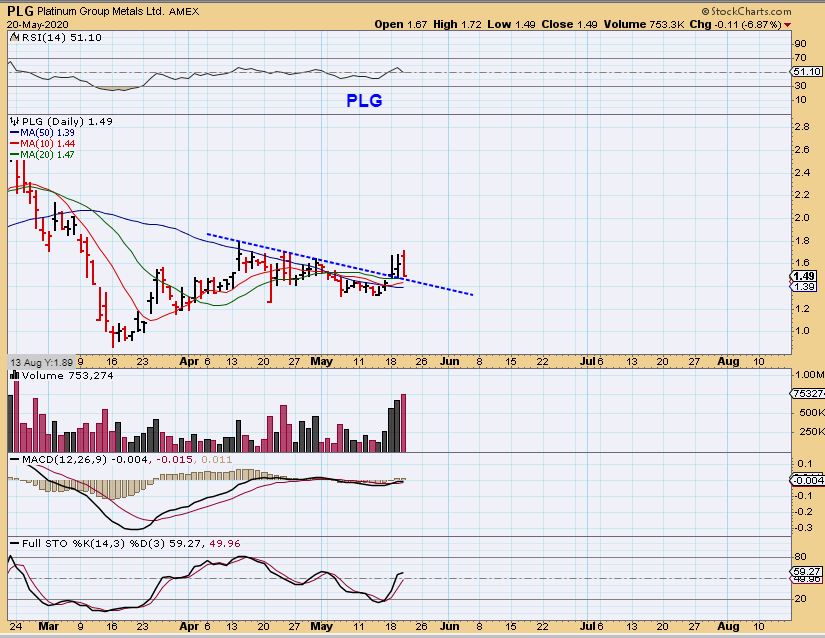
Task: Click the Low 1.49 value
Action: 511,24
